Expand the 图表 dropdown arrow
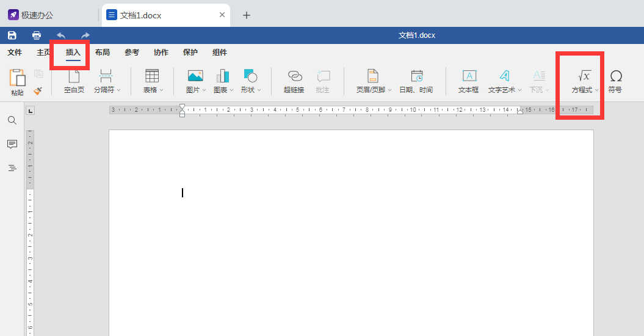The image size is (644, 336). coord(231,90)
